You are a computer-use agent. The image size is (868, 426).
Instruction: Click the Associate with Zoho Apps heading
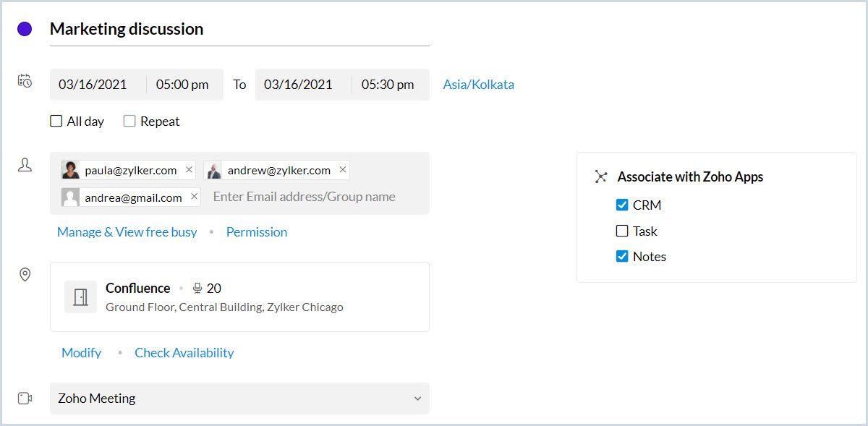690,176
